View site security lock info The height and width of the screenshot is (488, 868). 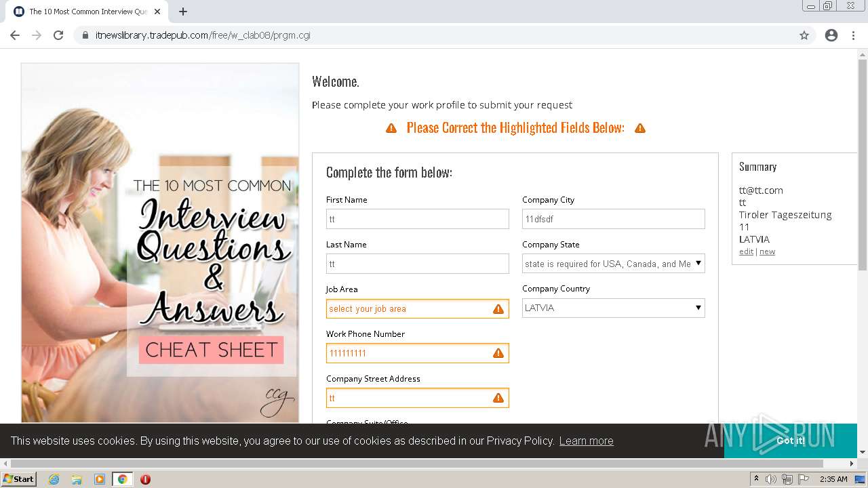pyautogui.click(x=85, y=35)
